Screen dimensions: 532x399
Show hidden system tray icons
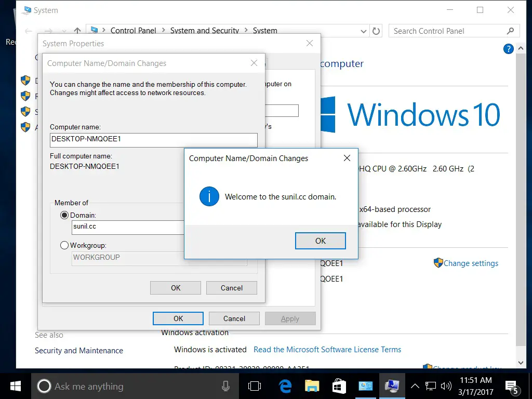click(415, 386)
